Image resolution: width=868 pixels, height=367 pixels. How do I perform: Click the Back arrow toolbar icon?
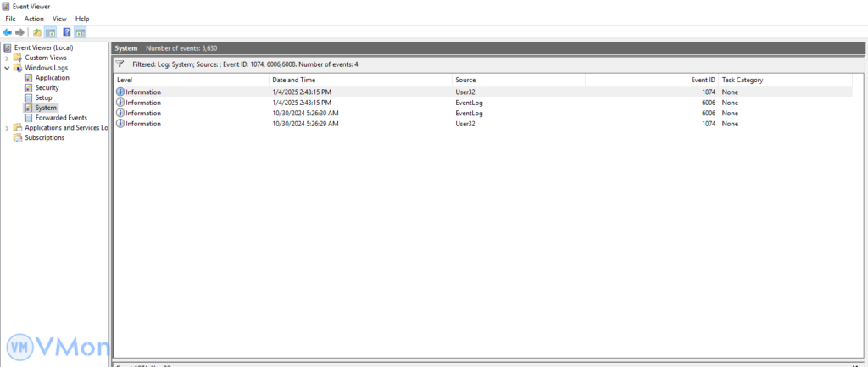point(8,32)
